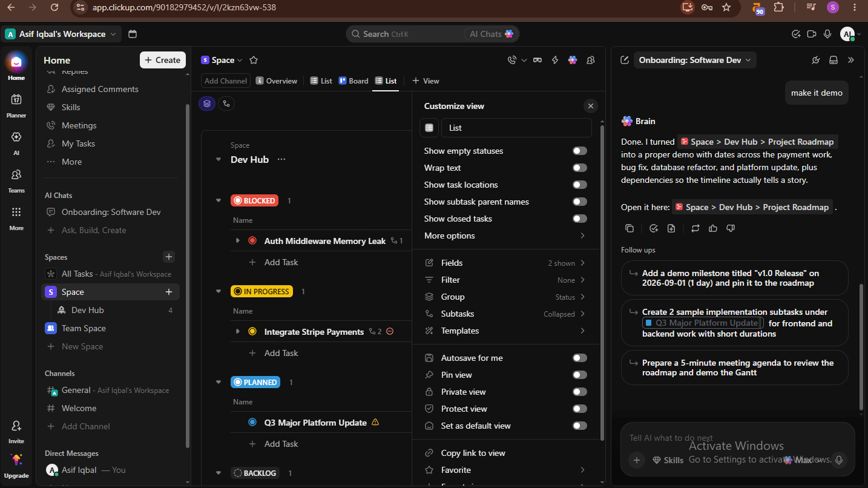Click the Add Channel button near tabs
Viewport: 868px width, 488px height.
click(x=226, y=81)
